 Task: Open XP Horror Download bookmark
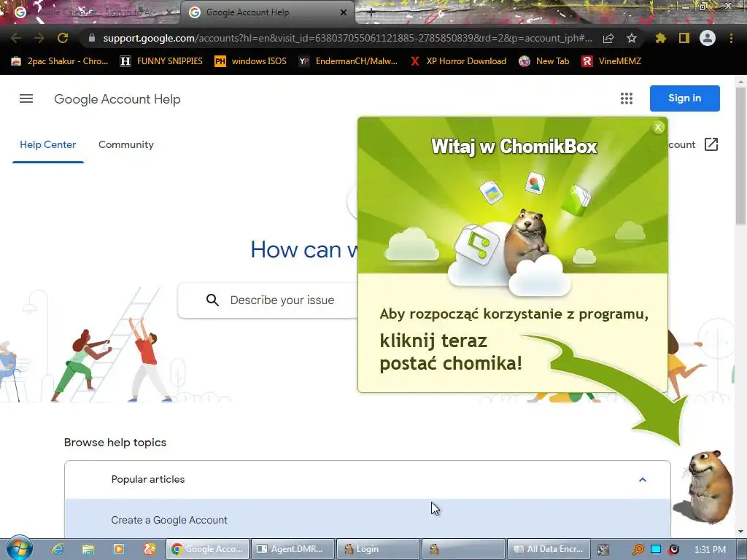click(x=458, y=61)
